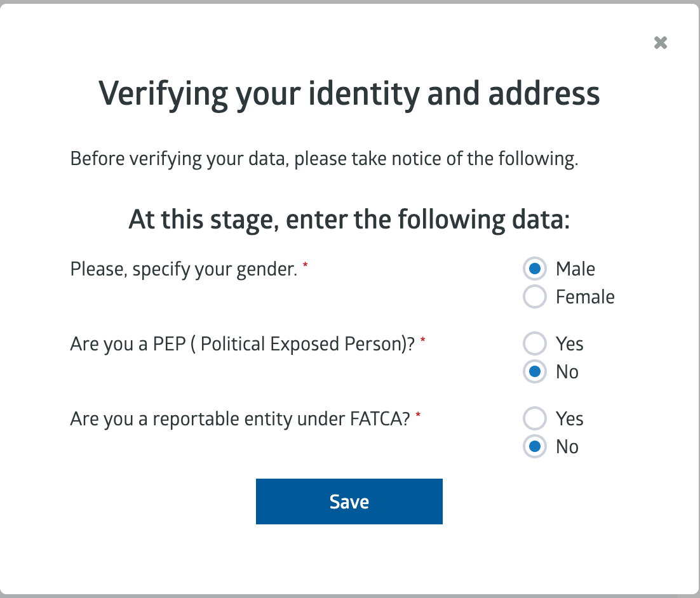Select the Male radio button
The height and width of the screenshot is (598, 700).
(535, 269)
